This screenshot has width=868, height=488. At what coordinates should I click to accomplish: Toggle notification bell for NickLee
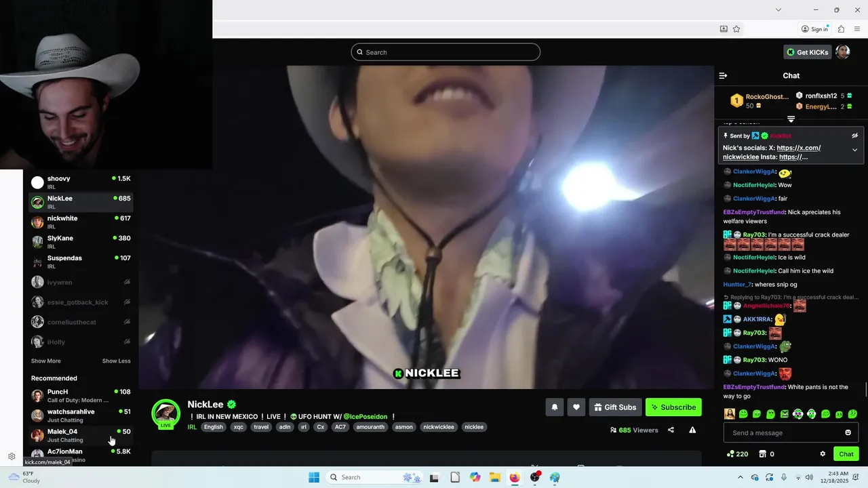click(555, 407)
